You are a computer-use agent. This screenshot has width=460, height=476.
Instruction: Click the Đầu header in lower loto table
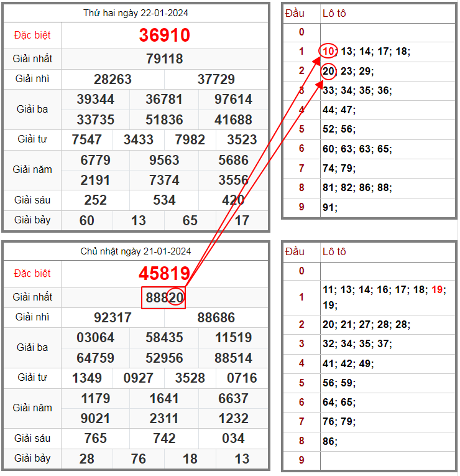[294, 252]
